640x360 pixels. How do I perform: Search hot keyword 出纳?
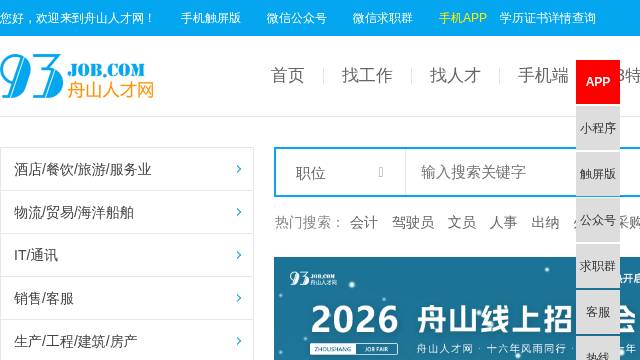coord(545,223)
